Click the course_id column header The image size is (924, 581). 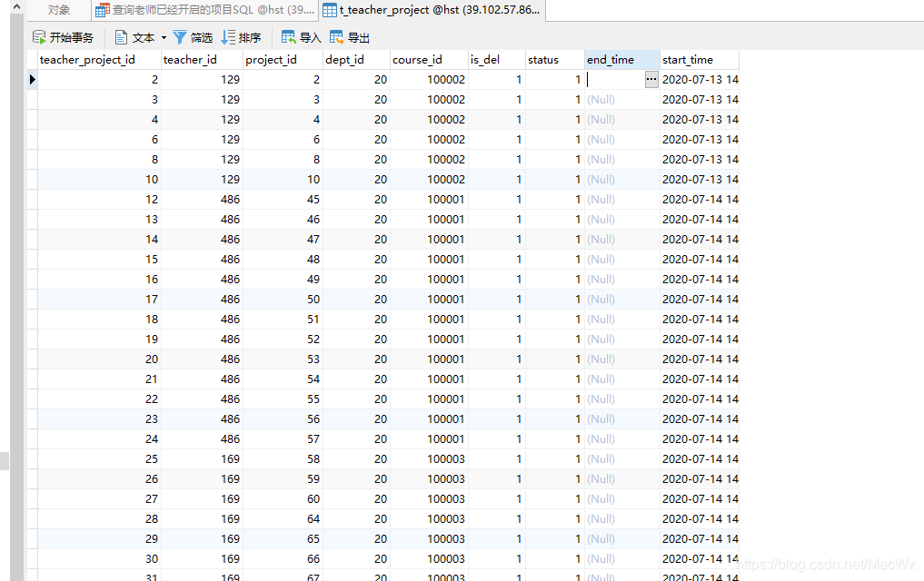[429, 59]
